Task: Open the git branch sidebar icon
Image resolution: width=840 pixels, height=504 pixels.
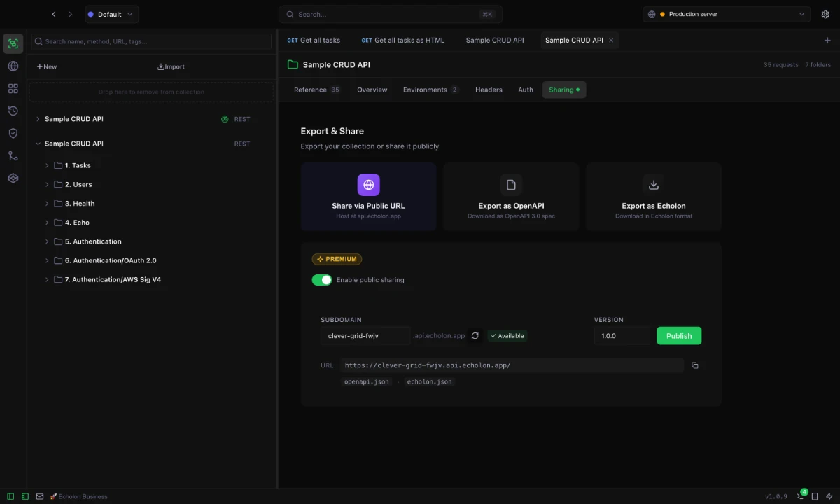Action: point(13,155)
